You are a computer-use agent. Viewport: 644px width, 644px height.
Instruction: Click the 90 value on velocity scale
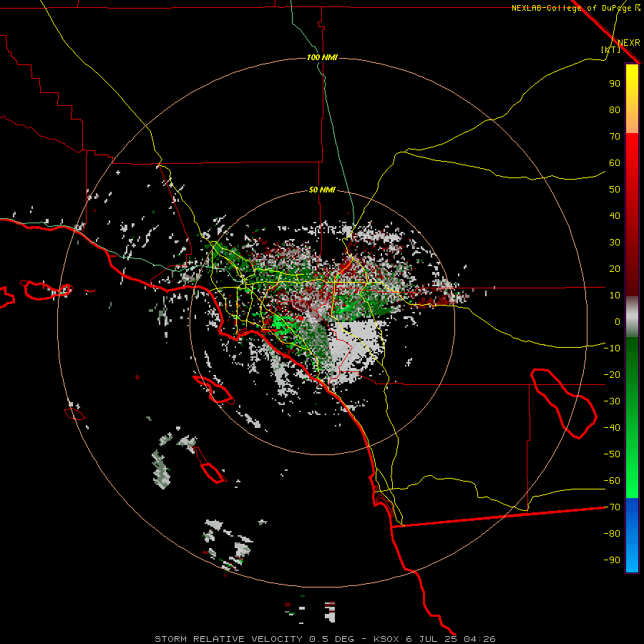tap(615, 84)
